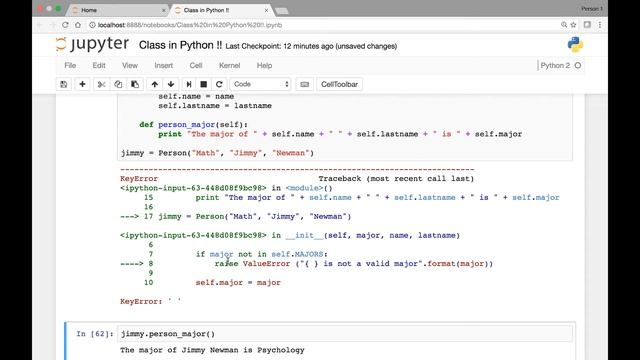
Task: Go forward in browser history
Action: (53, 25)
